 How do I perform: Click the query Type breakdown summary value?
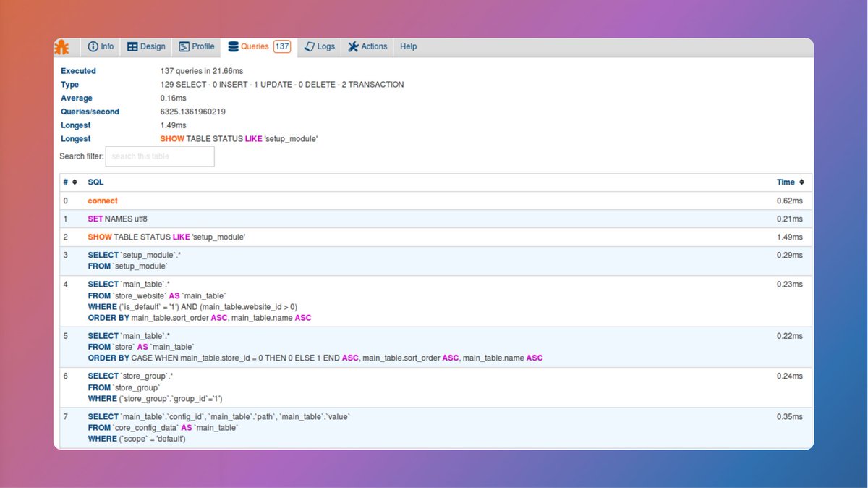pos(282,85)
